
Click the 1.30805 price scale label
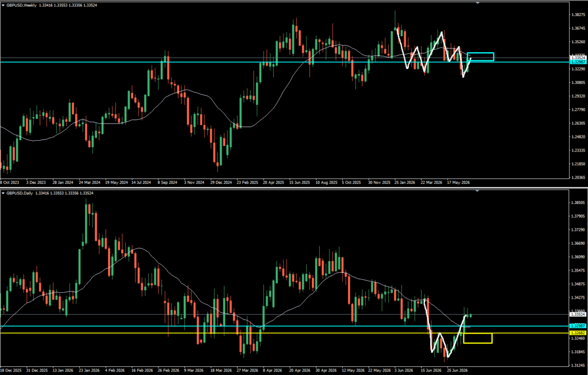point(578,83)
